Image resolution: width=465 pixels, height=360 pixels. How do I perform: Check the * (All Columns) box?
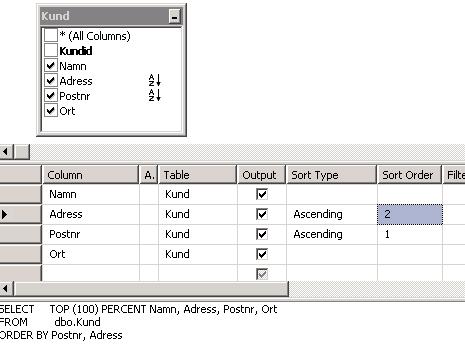tap(51, 35)
